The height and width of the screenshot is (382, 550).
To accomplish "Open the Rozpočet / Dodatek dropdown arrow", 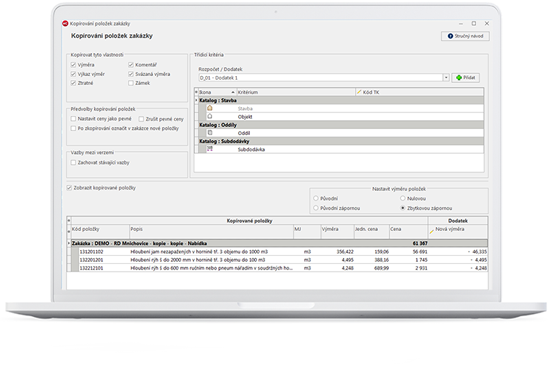I will 446,78.
